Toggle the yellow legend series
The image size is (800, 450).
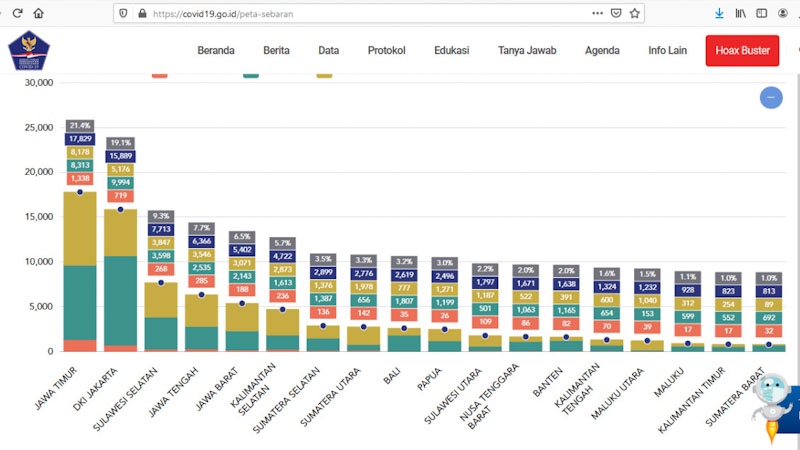point(325,74)
